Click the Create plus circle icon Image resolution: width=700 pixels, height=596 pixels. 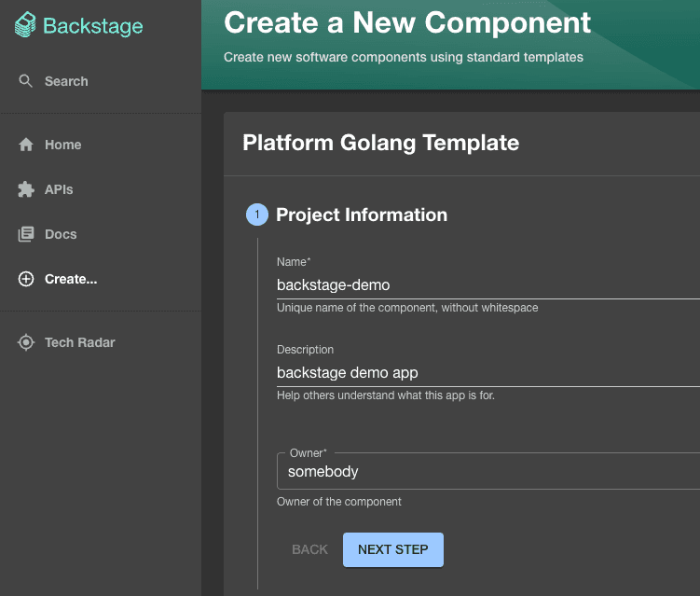coord(26,279)
